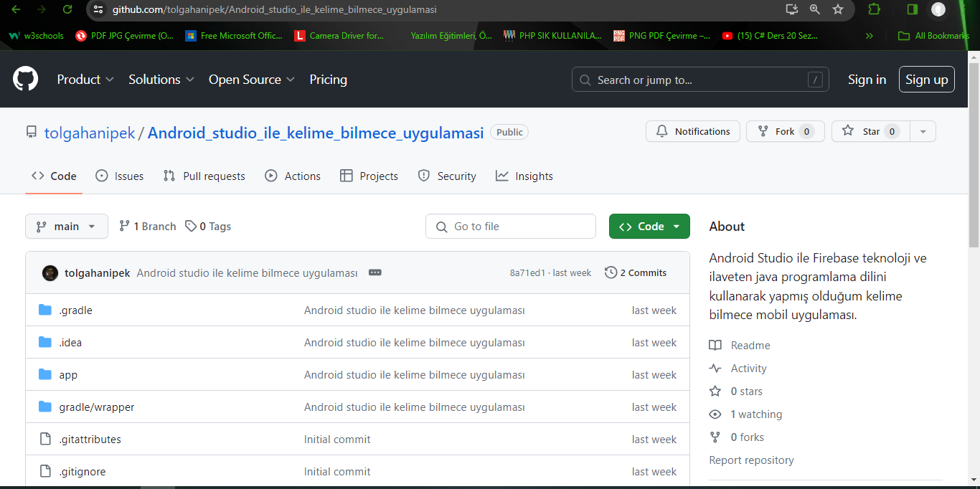The image size is (980, 489).
Task: Open the .gradle folder
Action: tap(75, 310)
